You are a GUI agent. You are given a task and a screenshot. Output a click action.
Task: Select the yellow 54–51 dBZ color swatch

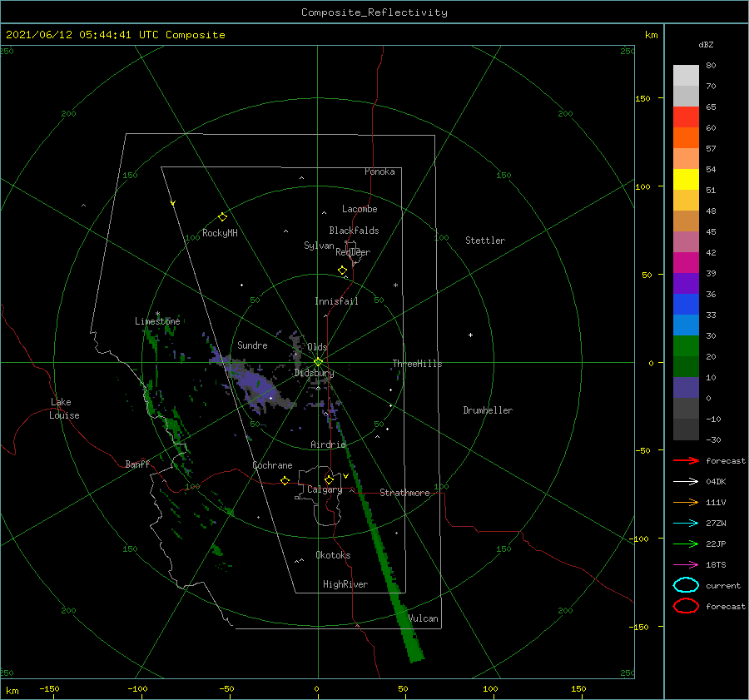tap(686, 180)
